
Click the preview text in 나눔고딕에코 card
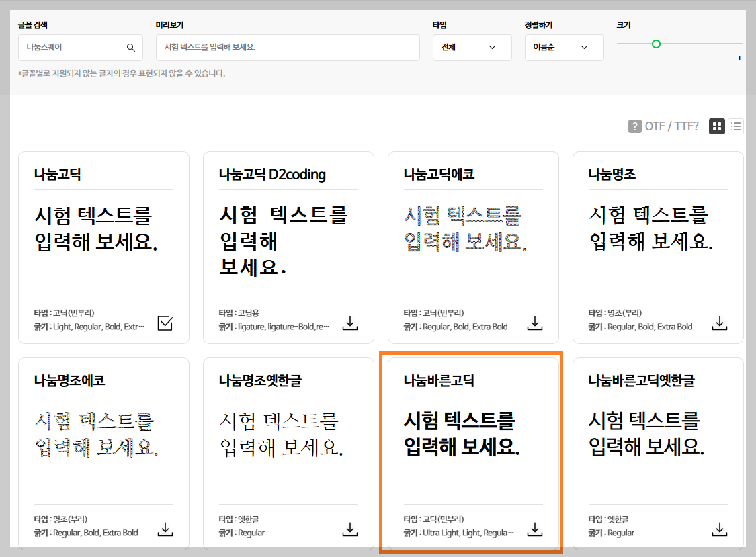(x=465, y=228)
